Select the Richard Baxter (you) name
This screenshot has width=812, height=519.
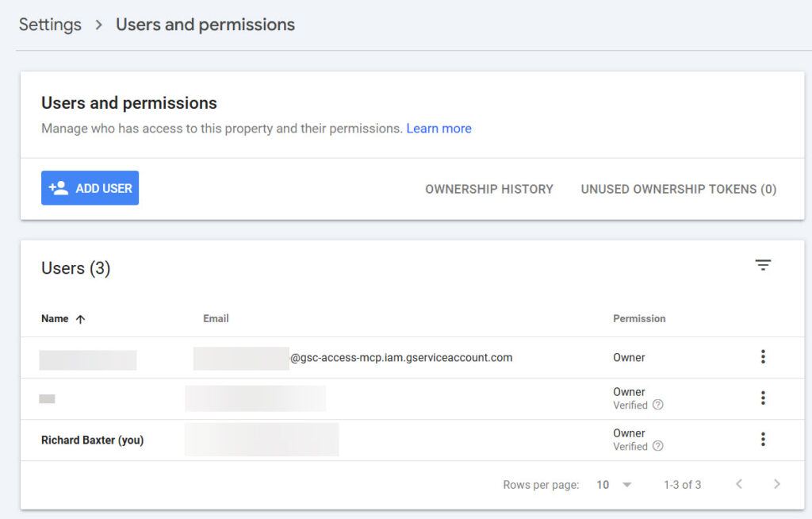(92, 440)
